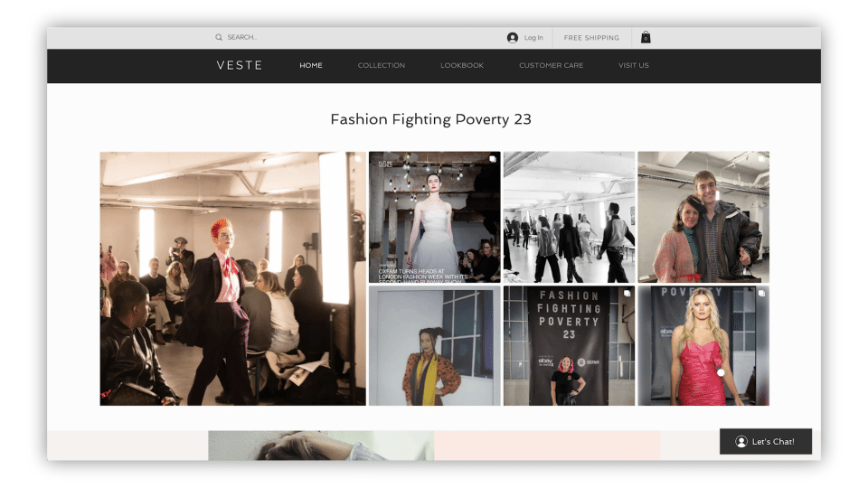Image resolution: width=868 pixels, height=488 pixels.
Task: Navigate to CUSTOMER CARE
Action: pyautogui.click(x=551, y=66)
